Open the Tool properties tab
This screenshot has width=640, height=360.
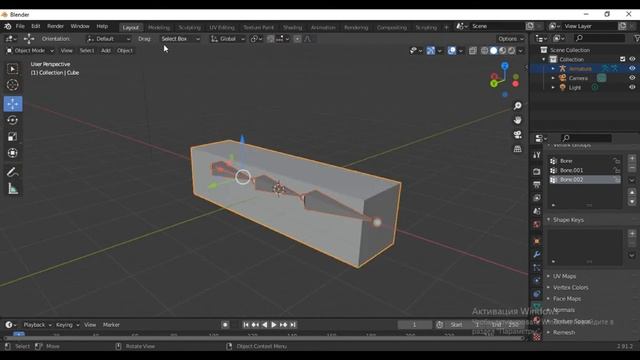537,155
